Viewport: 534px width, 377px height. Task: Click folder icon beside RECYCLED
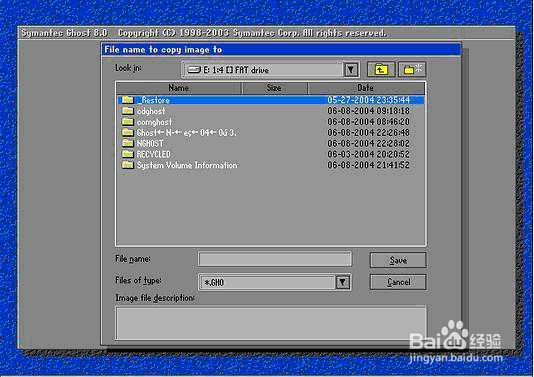128,154
